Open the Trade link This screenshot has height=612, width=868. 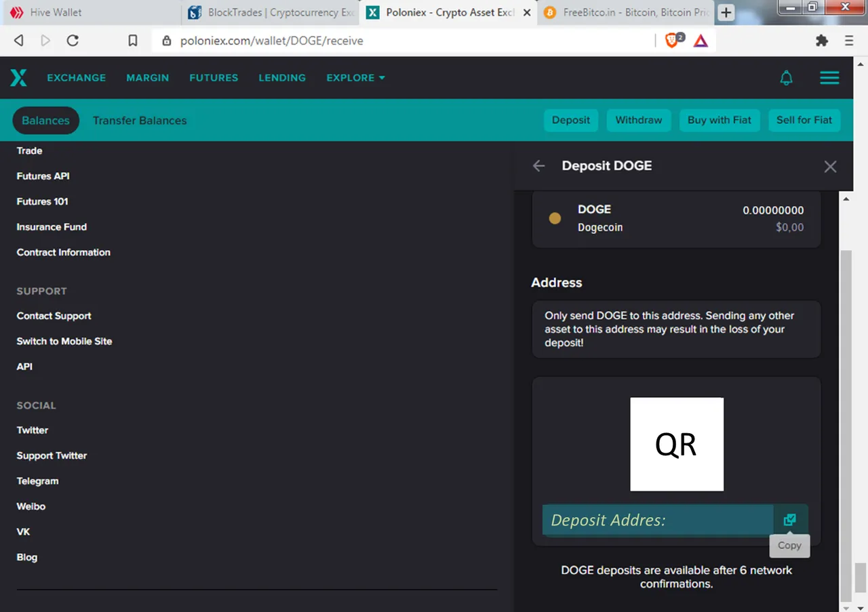(30, 150)
